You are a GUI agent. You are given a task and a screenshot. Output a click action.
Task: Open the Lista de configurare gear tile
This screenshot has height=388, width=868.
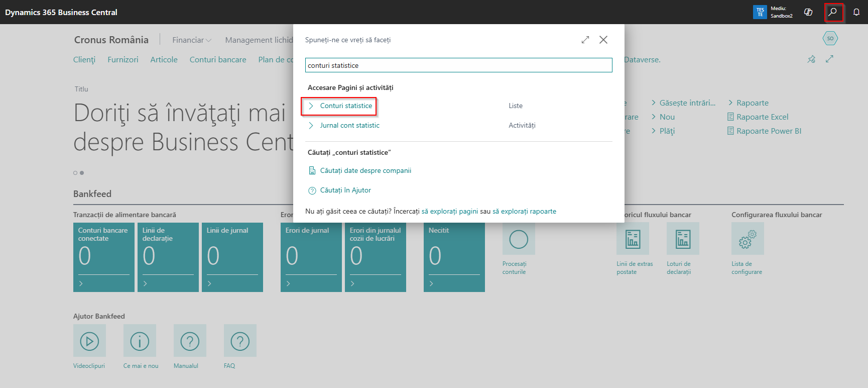coord(748,239)
